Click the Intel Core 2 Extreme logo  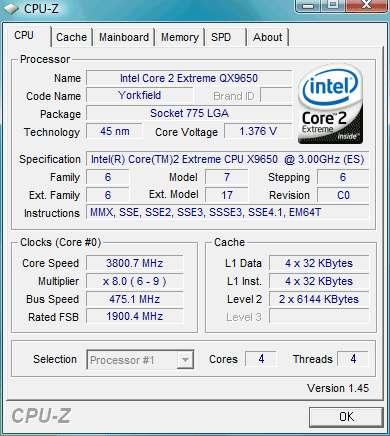tap(330, 105)
